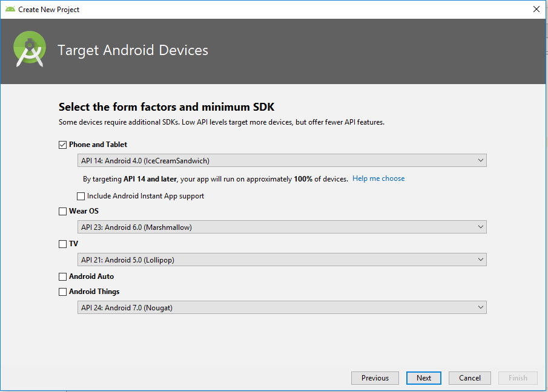Open the Wear OS API 23 Marshmallow dropdown
The width and height of the screenshot is (548, 392).
(x=282, y=227)
